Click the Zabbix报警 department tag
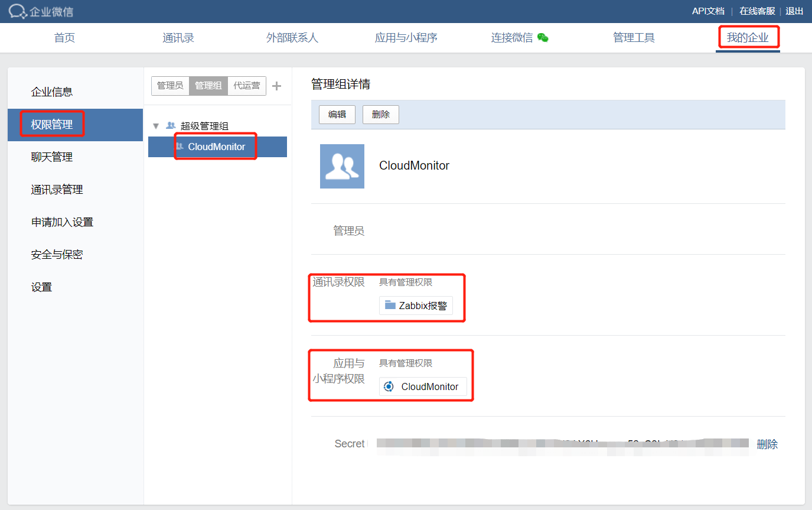812x510 pixels. (x=416, y=306)
